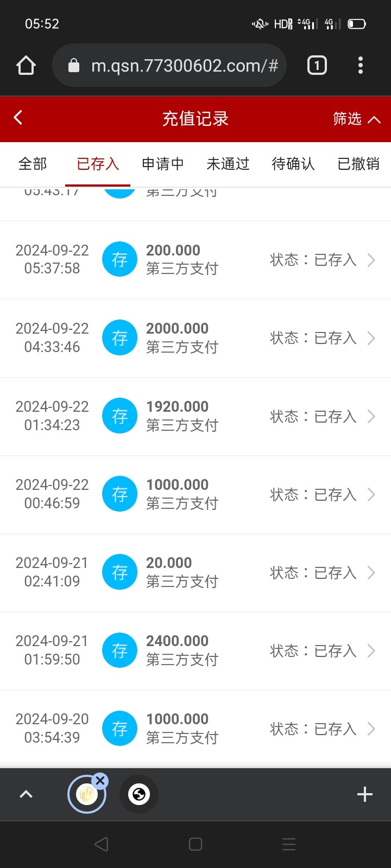Switch to the 申请中 tab
Viewport: 391px width, 868px height.
163,164
